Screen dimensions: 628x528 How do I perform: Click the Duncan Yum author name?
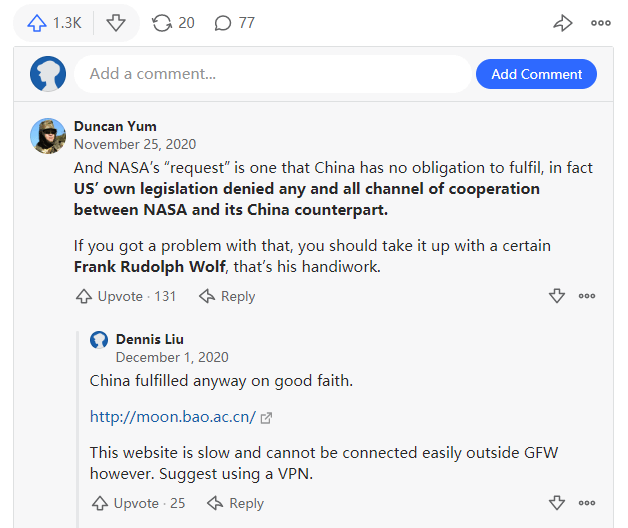(x=115, y=126)
